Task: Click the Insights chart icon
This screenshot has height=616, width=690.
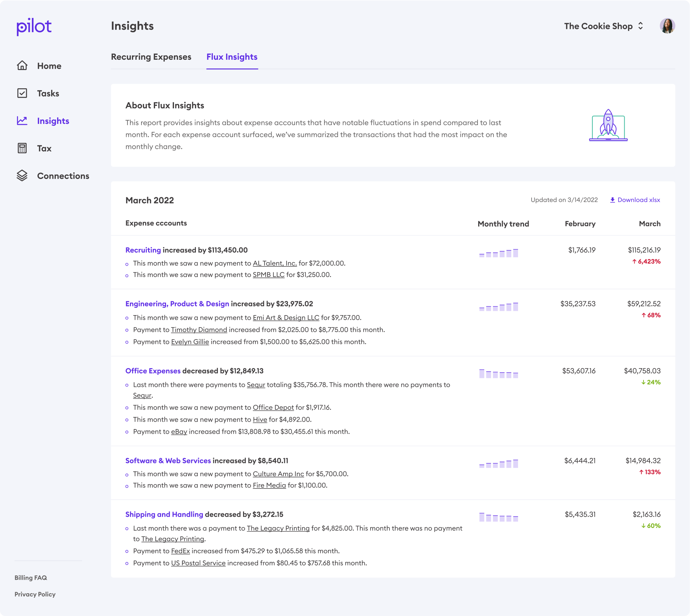Action: click(x=22, y=121)
